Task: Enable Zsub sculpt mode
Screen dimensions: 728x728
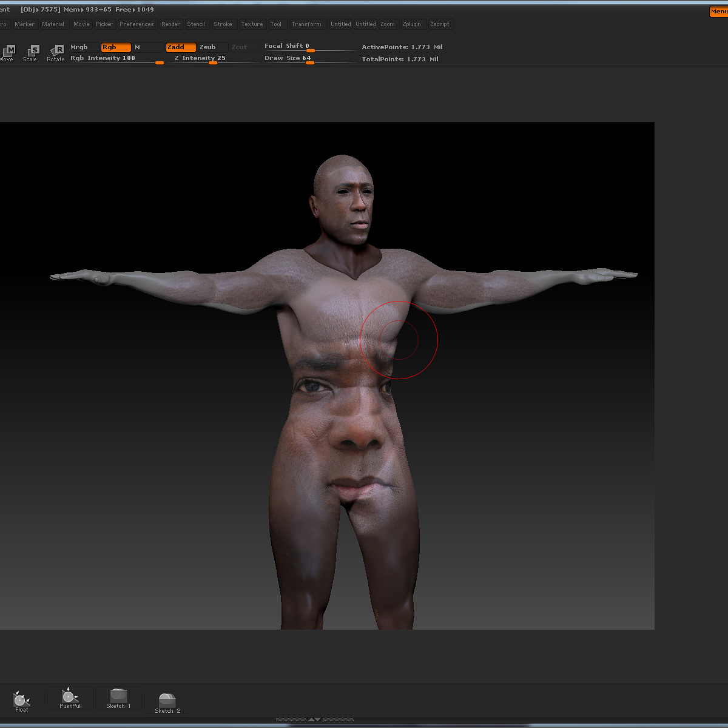Action: click(x=212, y=47)
